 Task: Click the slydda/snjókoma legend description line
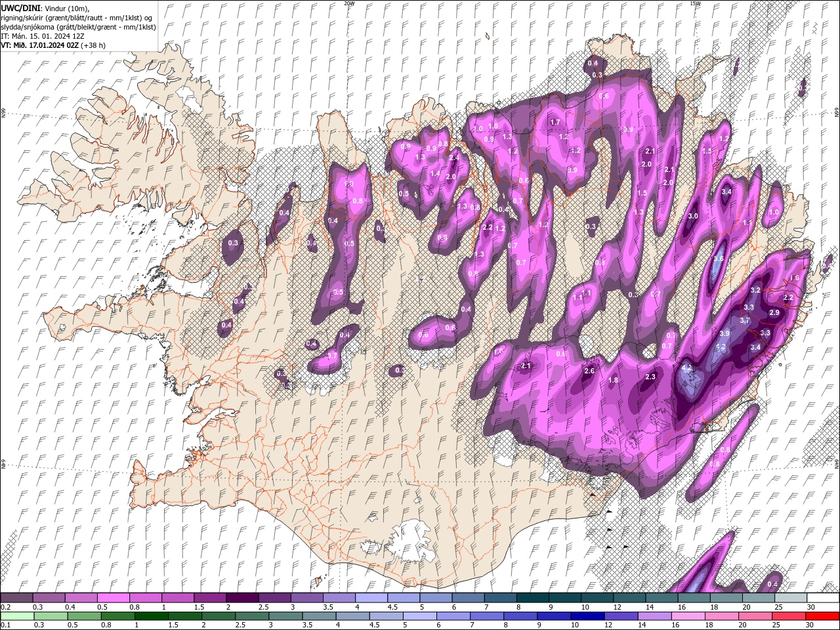point(78,27)
